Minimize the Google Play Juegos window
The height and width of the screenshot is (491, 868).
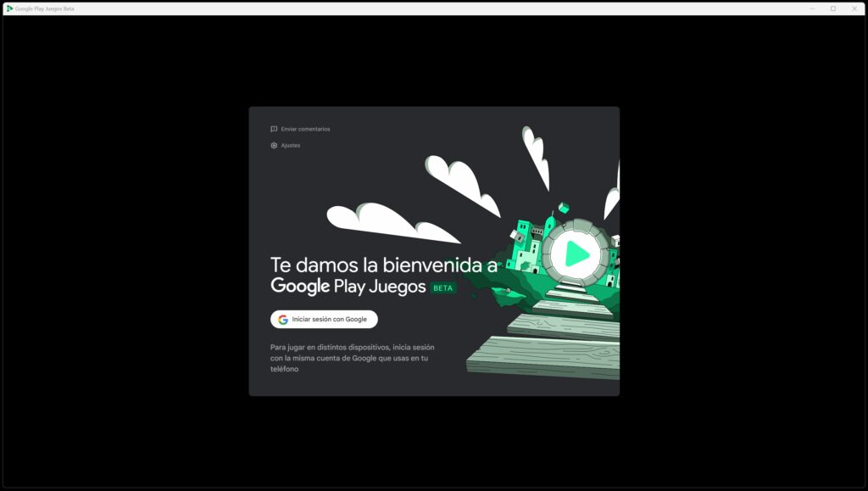[812, 8]
